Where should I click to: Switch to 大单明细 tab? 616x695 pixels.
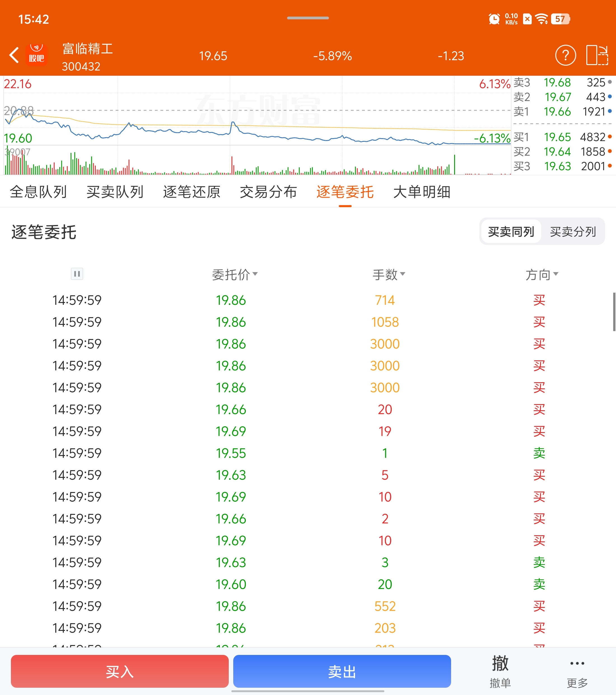[x=422, y=192]
